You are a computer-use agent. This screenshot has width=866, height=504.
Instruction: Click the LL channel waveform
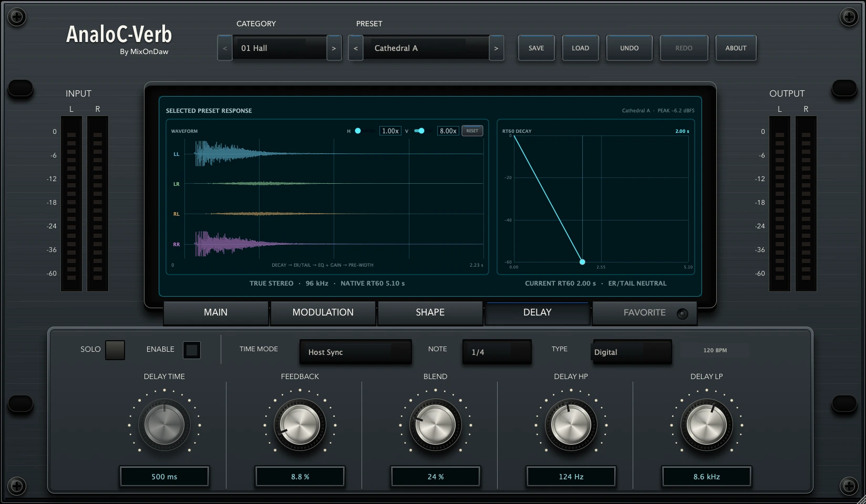click(x=334, y=154)
